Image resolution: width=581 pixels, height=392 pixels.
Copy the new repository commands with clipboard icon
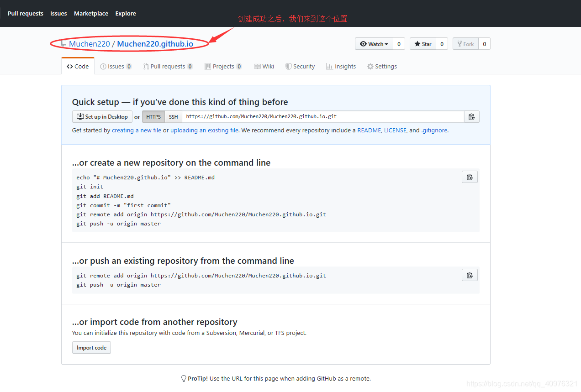pyautogui.click(x=470, y=177)
